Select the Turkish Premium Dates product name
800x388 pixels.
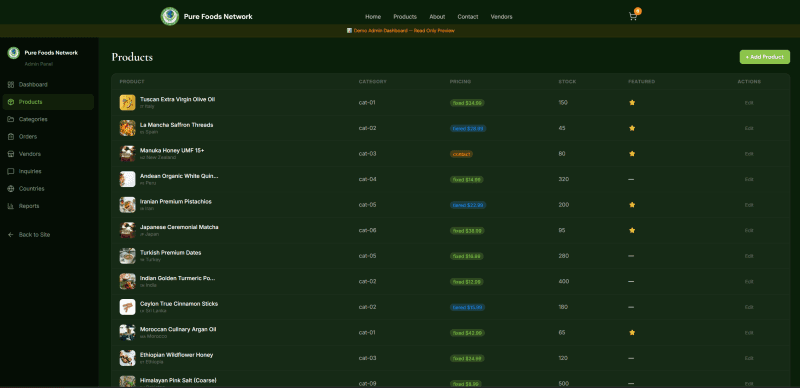point(170,252)
